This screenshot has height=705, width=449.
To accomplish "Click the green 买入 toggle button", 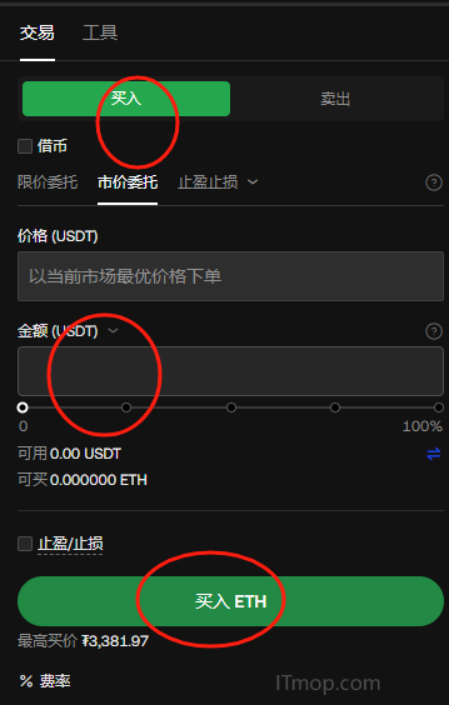I will pos(126,98).
